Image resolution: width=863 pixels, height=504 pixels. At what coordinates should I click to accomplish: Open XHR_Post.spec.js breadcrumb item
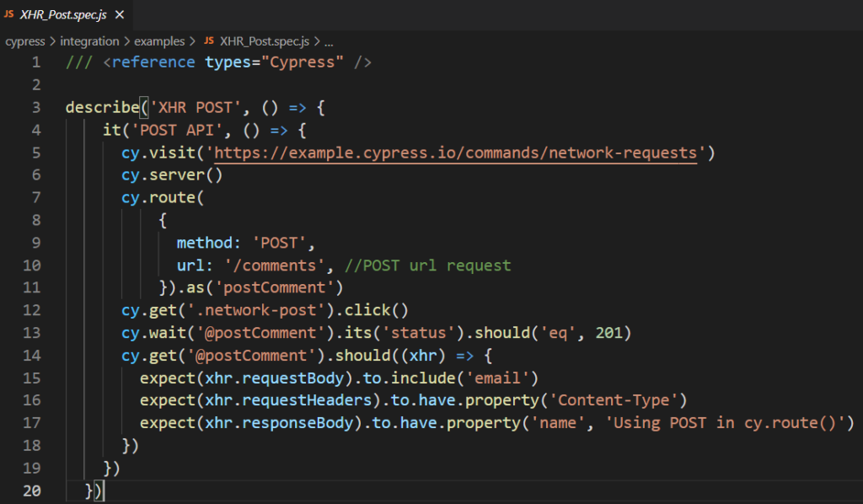[264, 41]
